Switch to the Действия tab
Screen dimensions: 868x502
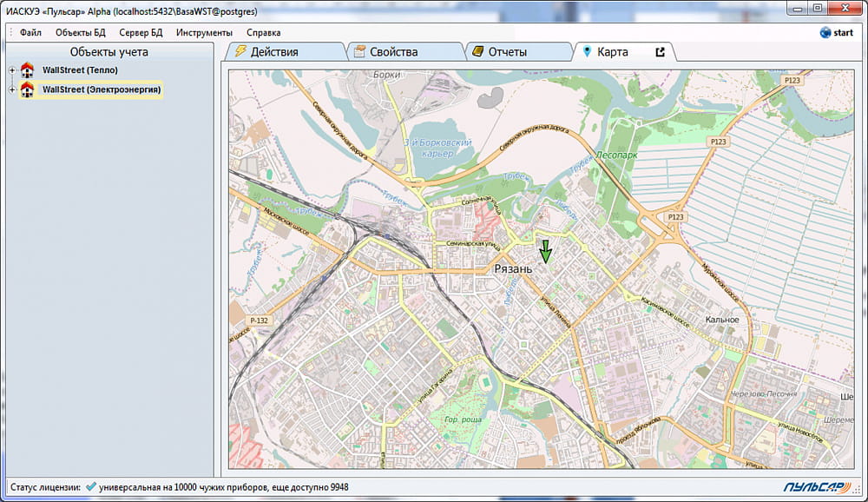point(273,52)
